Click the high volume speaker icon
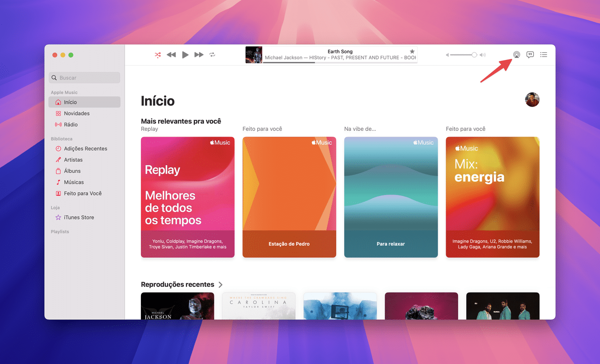Screen dimensions: 600x364 pos(482,55)
